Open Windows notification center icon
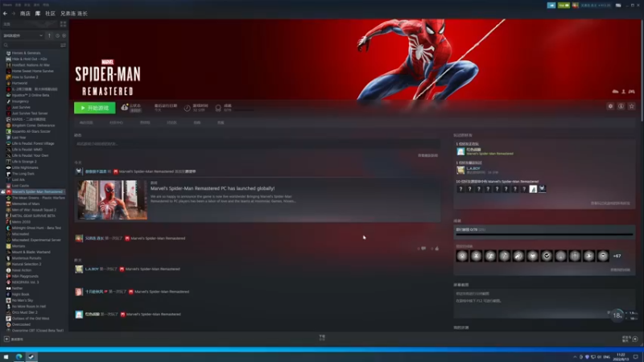The height and width of the screenshot is (362, 644). [x=635, y=357]
